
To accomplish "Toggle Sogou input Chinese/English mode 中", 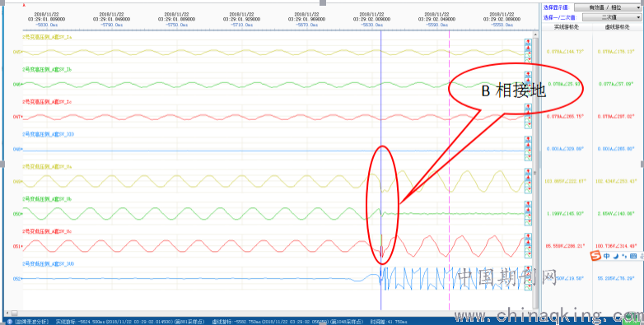I will [607, 256].
